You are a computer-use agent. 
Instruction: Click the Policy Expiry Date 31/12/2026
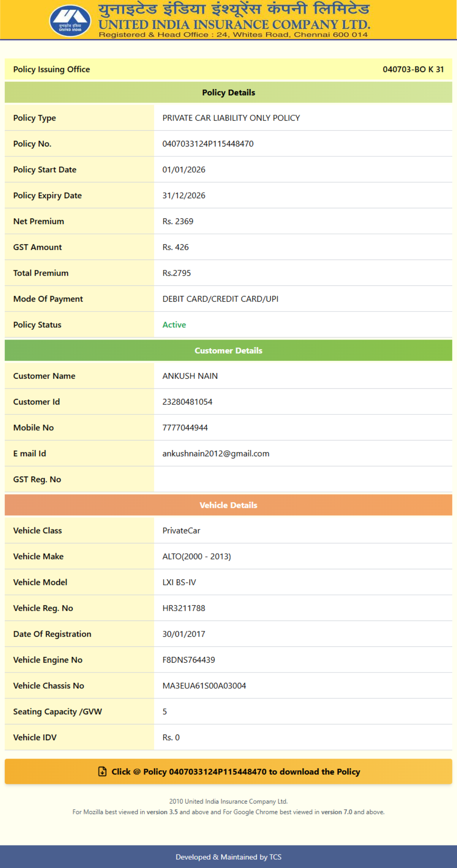(x=184, y=196)
